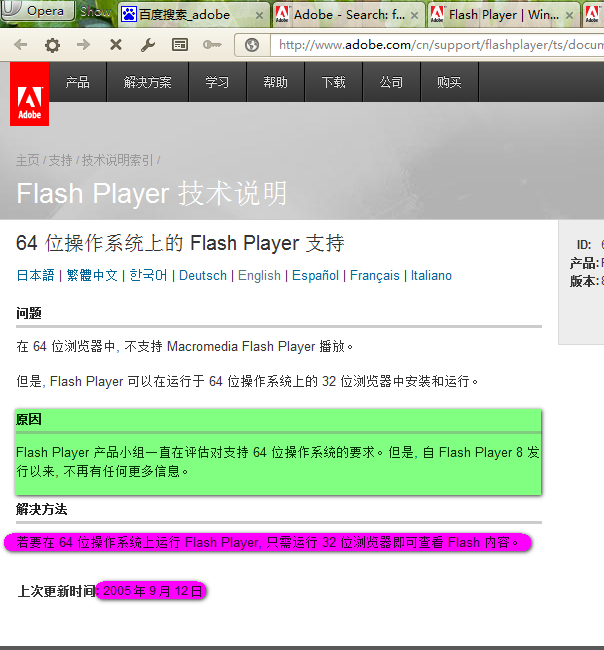Go forward with the forward arrow
Image resolution: width=604 pixels, height=650 pixels.
(x=83, y=44)
